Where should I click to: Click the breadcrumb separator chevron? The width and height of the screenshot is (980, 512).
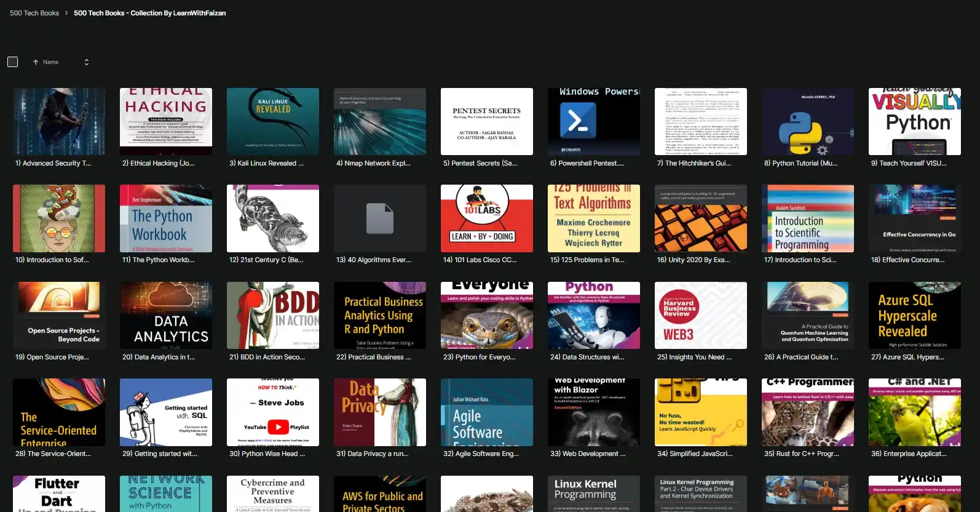click(x=66, y=13)
